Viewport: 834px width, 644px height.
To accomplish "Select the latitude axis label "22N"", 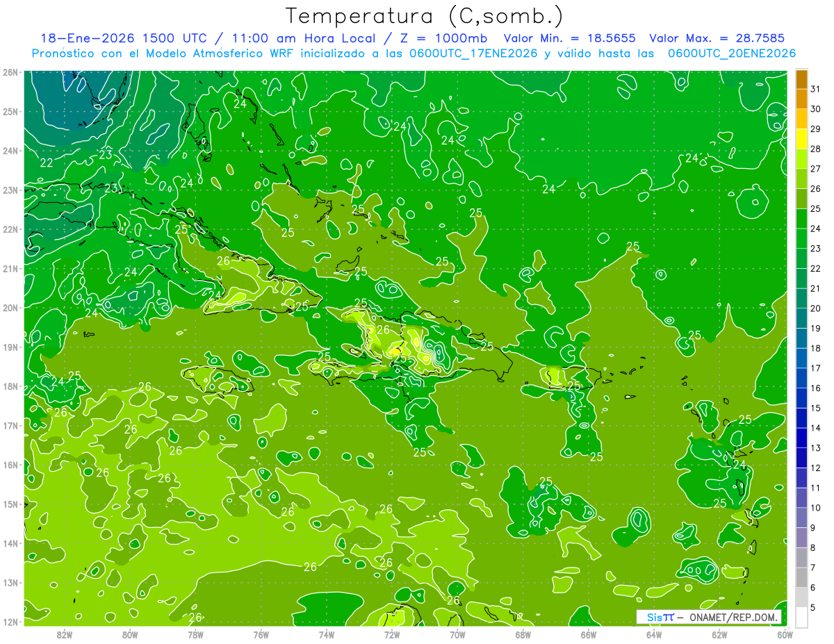I will point(10,229).
